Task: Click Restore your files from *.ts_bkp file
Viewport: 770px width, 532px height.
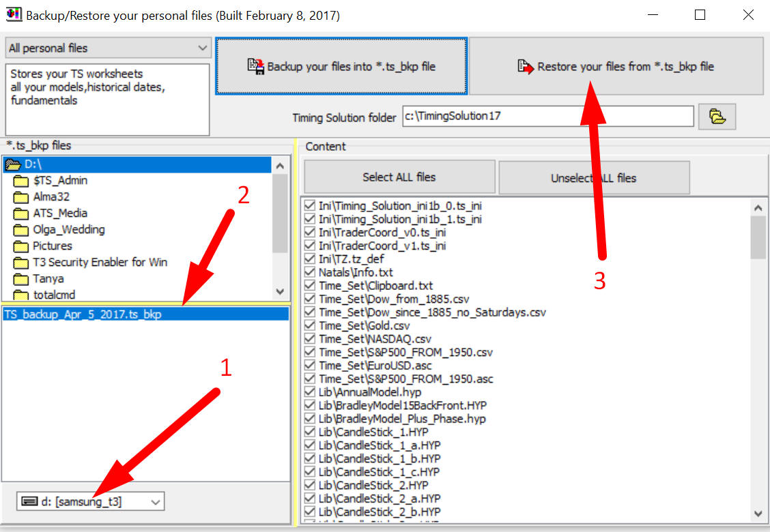Action: [x=616, y=66]
